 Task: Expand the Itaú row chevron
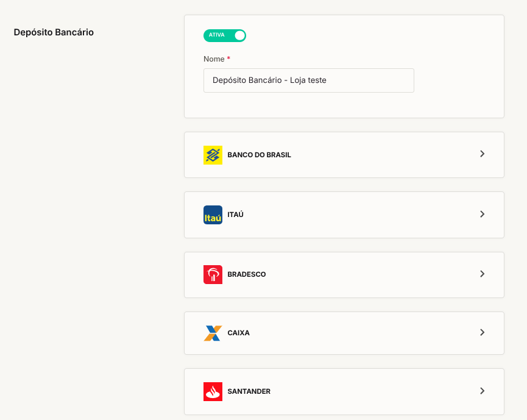pyautogui.click(x=483, y=214)
